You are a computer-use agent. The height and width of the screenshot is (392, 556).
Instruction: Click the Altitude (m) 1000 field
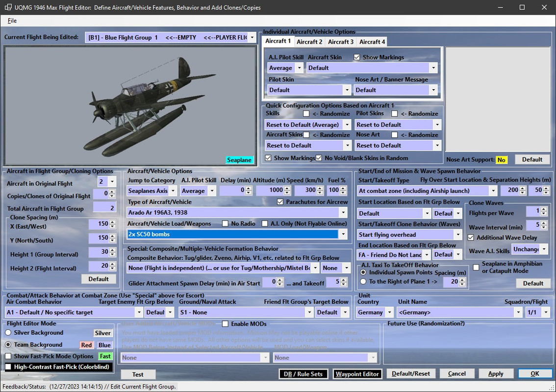click(x=270, y=190)
